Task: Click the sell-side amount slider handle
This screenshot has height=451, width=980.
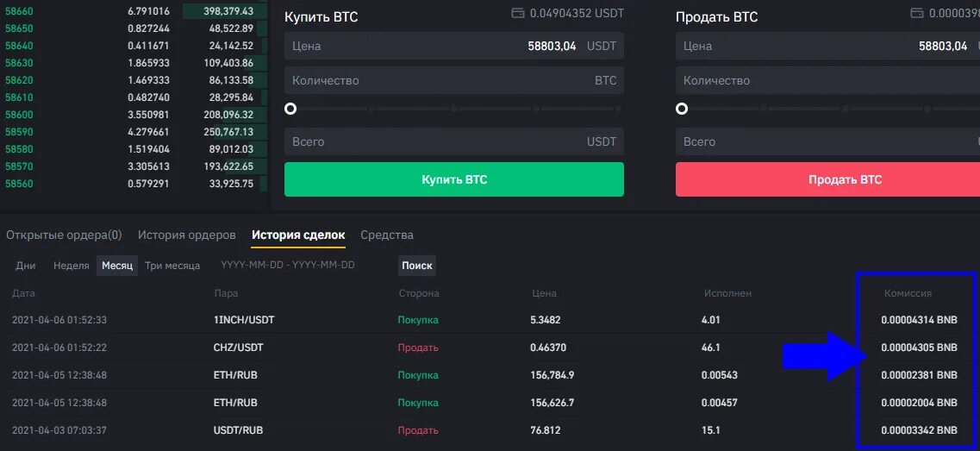Action: coord(682,109)
